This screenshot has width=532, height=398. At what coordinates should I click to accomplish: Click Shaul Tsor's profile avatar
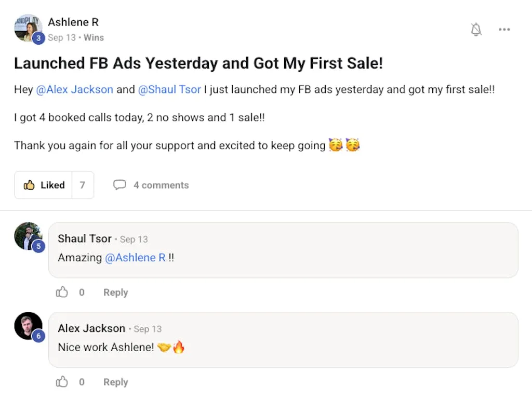click(28, 235)
